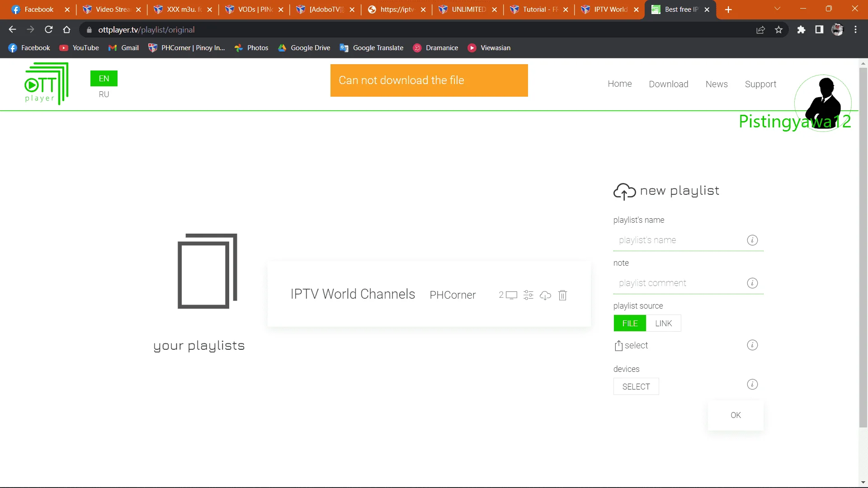This screenshot has width=868, height=488.
Task: Choose LINK as playlist source
Action: tap(664, 324)
